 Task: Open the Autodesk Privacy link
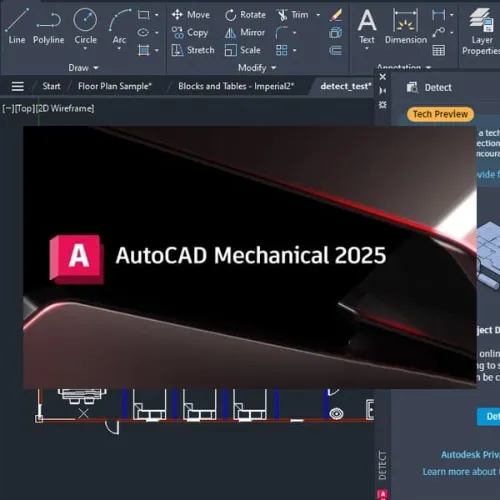(470, 455)
